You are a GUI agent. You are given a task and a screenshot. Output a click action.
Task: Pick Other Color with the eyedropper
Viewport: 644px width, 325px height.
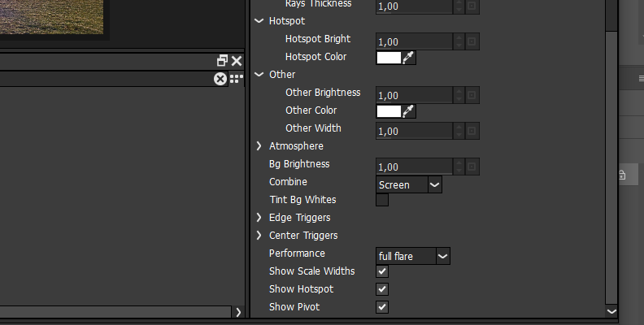408,111
